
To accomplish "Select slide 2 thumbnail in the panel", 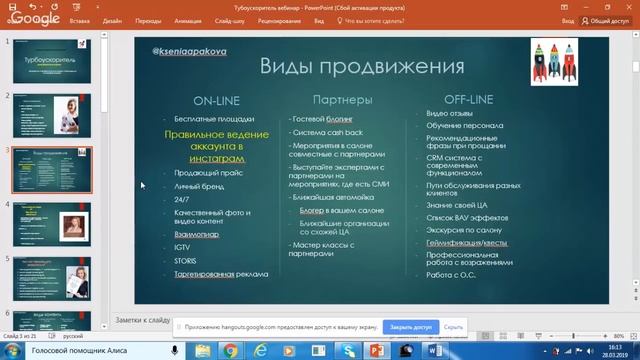I will [x=52, y=116].
